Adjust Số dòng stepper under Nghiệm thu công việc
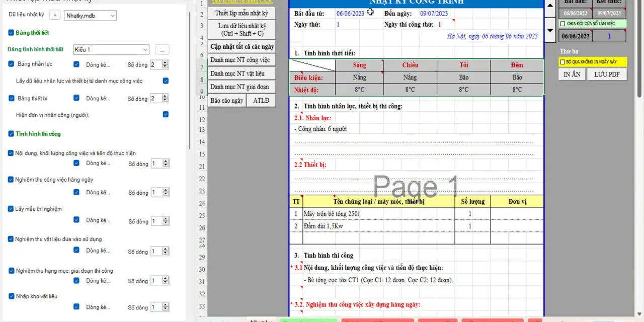The image size is (644, 322). click(166, 192)
